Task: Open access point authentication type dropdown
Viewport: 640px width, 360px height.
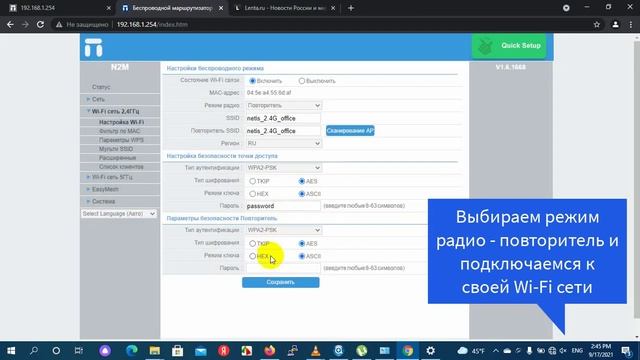Action: tap(284, 168)
